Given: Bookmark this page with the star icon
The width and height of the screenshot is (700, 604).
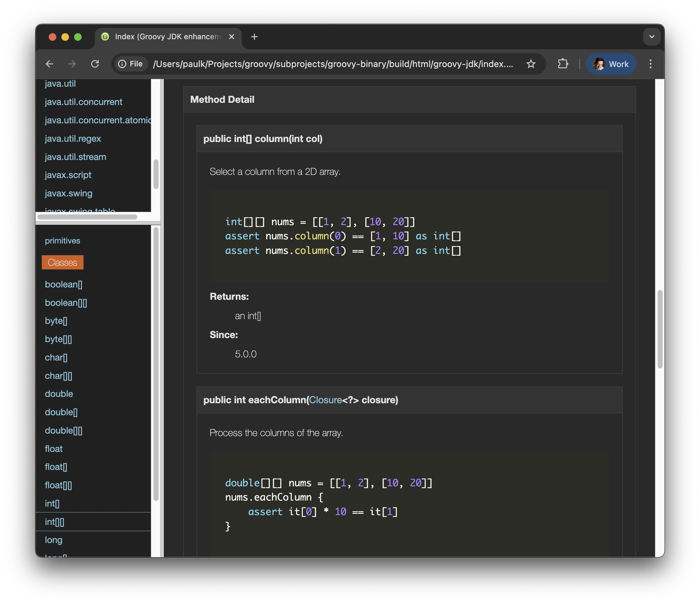Looking at the screenshot, I should click(x=531, y=64).
